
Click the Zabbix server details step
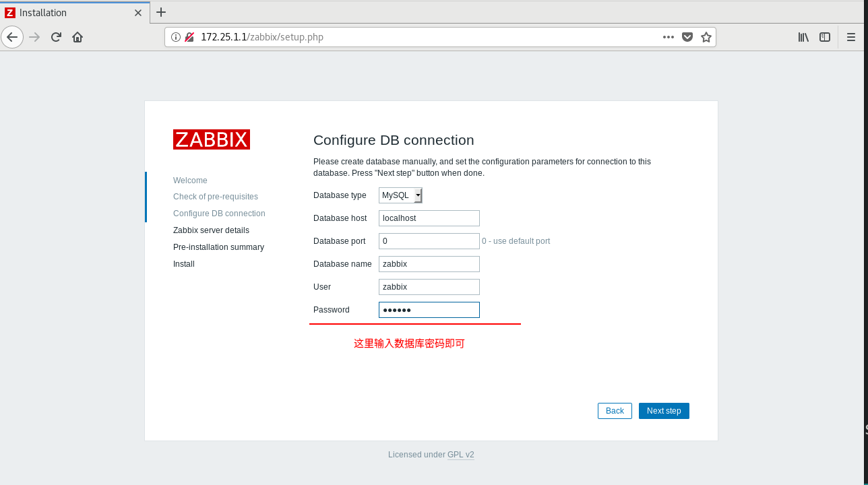coord(211,230)
